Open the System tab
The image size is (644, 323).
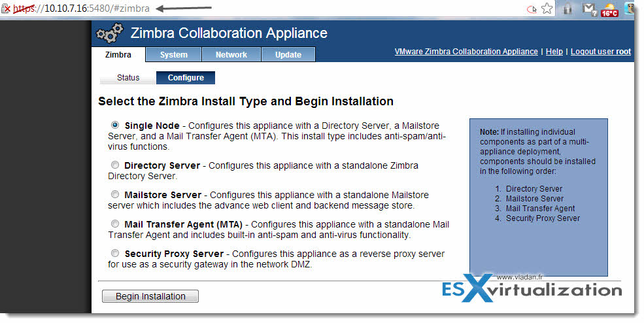tap(174, 55)
